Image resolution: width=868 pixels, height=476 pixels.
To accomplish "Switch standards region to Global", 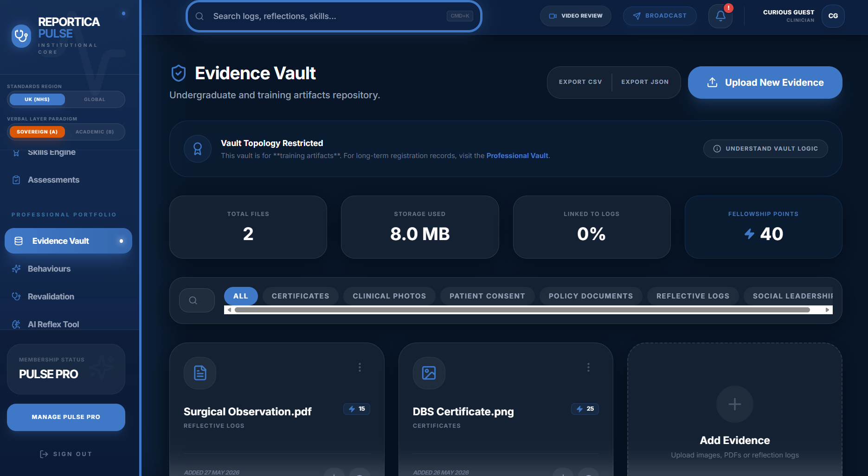I will [x=95, y=100].
